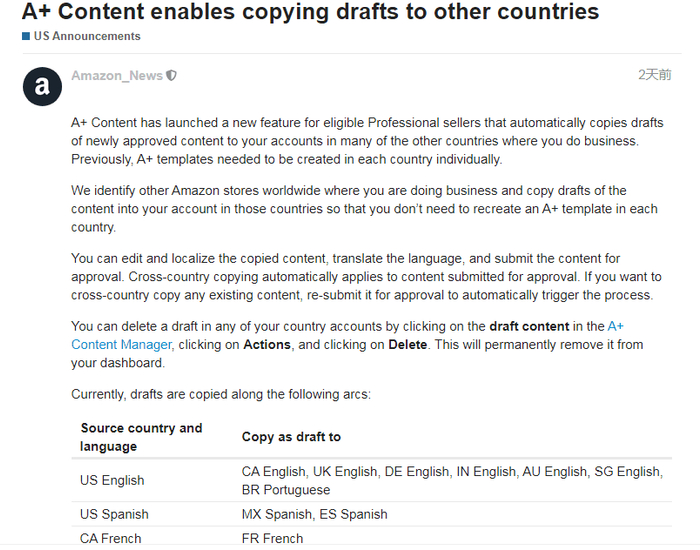
Task: Click the "MX Spanish, ES Spanish" cell
Action: tap(315, 514)
